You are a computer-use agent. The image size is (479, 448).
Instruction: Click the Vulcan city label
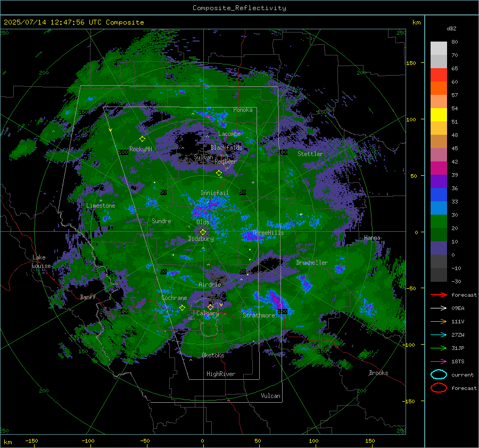270,396
